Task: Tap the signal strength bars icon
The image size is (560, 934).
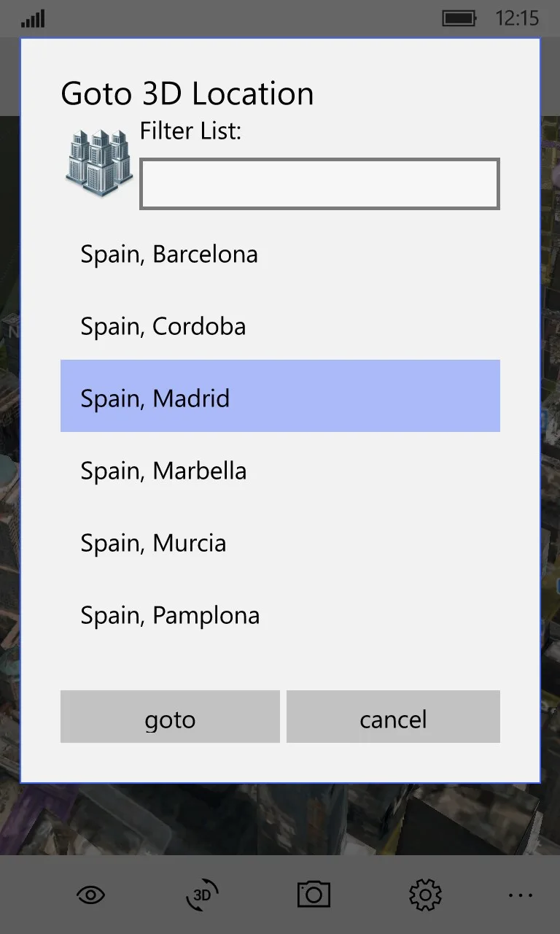Action: point(33,18)
